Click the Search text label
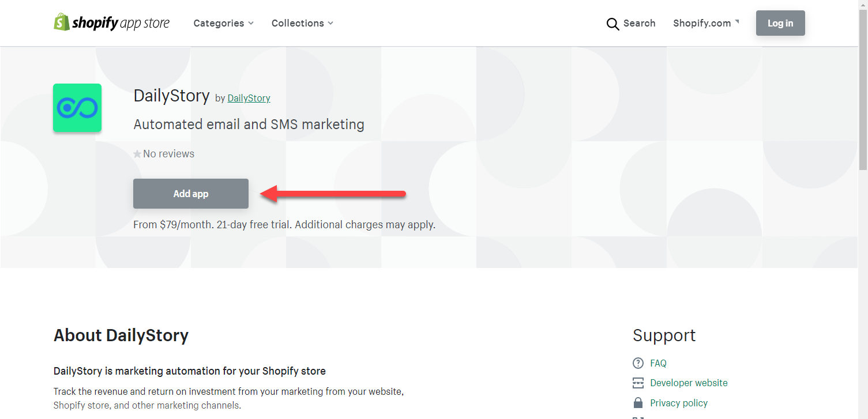This screenshot has height=419, width=868. click(639, 23)
